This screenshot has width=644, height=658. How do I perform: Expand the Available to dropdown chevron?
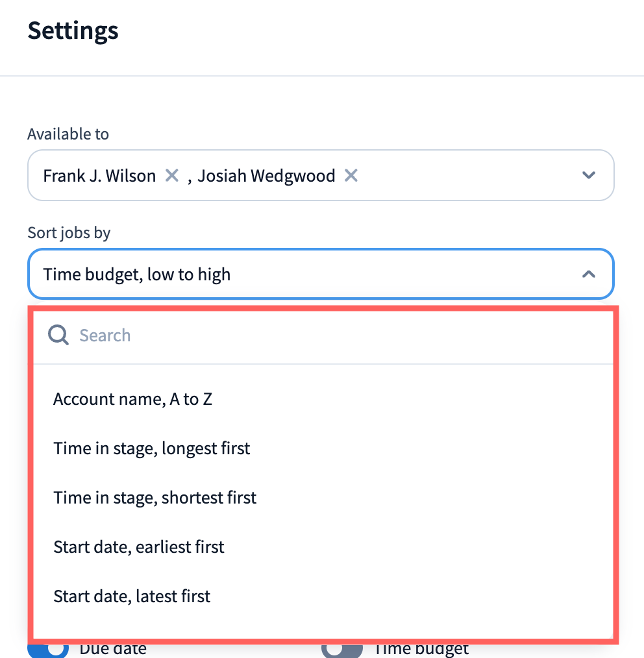(x=588, y=175)
